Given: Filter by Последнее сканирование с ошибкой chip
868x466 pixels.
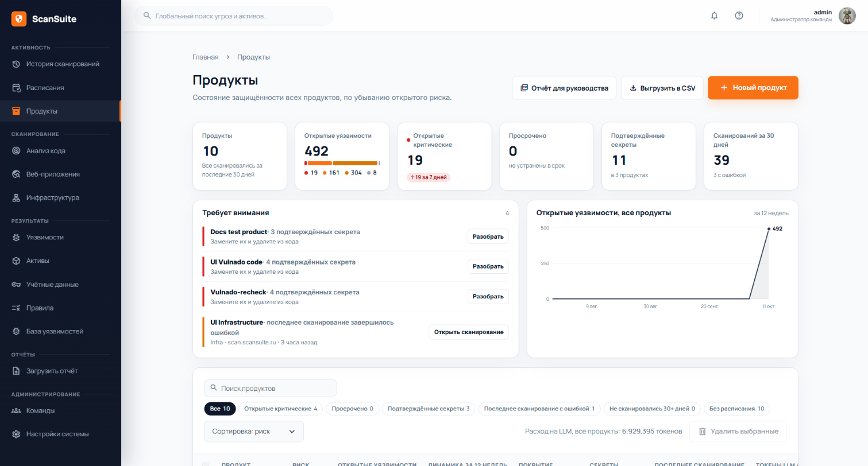Looking at the screenshot, I should [x=539, y=409].
